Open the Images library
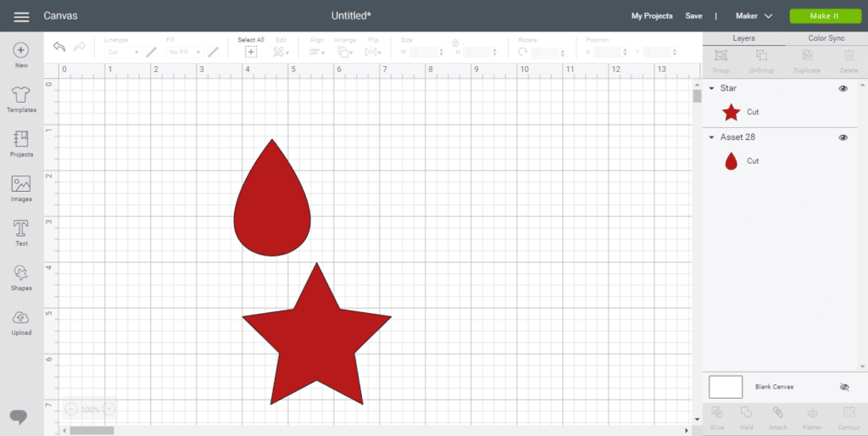The height and width of the screenshot is (436, 868). pos(21,185)
